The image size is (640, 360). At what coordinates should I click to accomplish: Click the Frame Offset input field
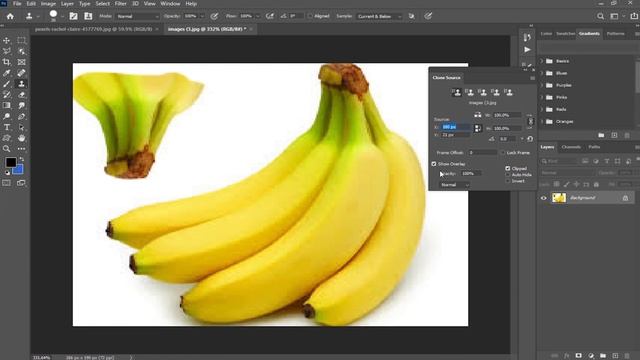click(482, 153)
